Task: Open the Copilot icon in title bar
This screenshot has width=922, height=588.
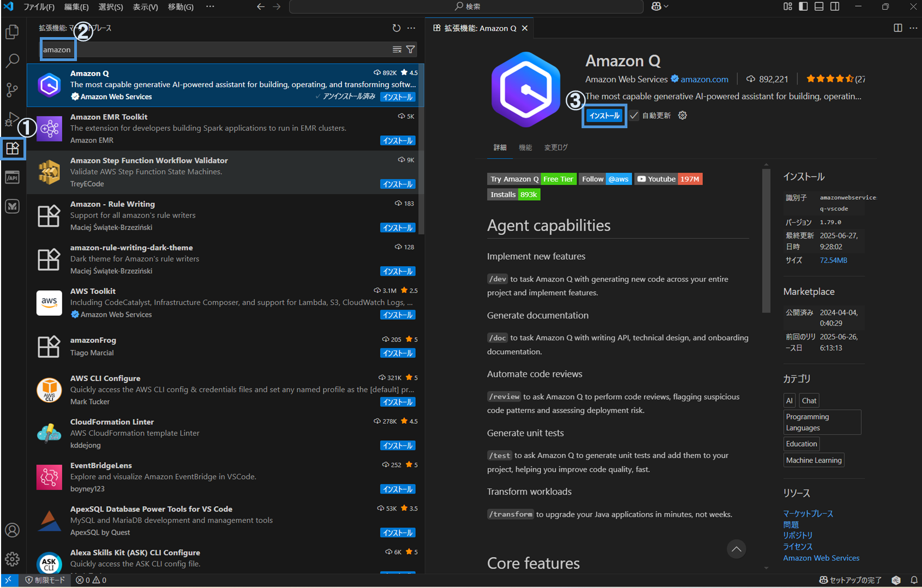Action: tap(660, 7)
